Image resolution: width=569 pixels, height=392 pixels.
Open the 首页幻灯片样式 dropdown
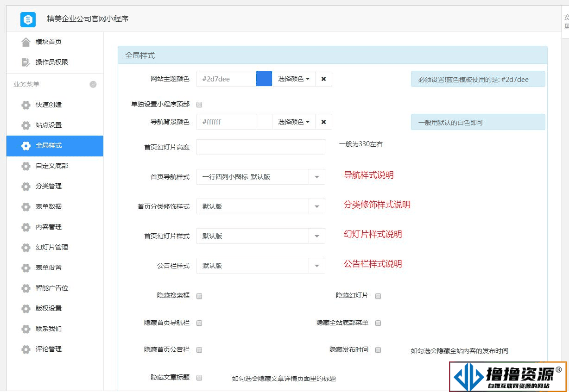click(261, 236)
